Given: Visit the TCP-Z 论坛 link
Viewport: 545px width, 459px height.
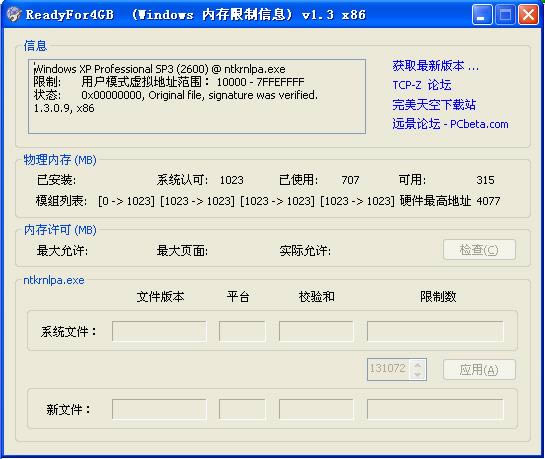Looking at the screenshot, I should coord(422,85).
